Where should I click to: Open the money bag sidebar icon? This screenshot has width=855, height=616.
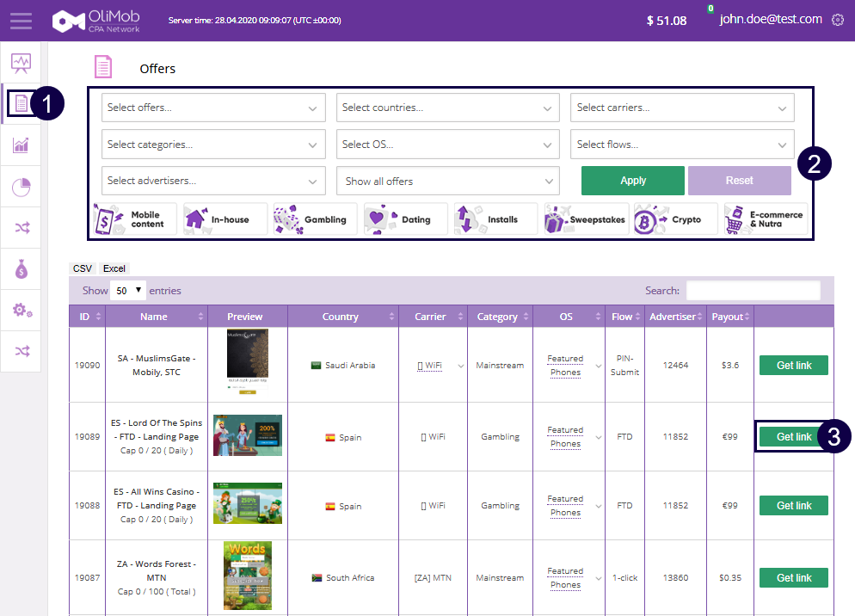pos(21,269)
